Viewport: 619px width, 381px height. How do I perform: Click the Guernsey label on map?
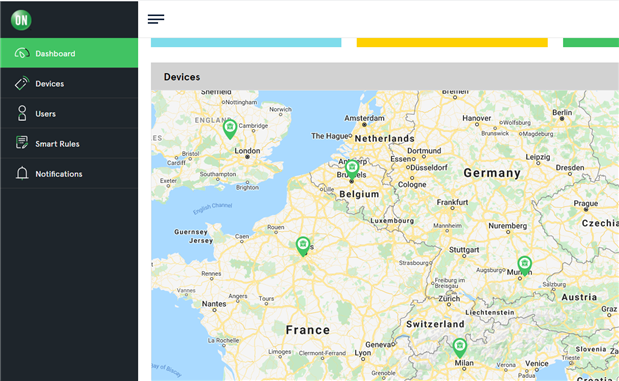(x=191, y=232)
